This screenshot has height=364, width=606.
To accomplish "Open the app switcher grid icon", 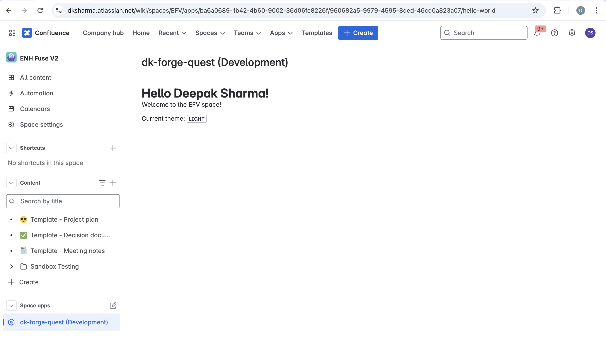I will (x=12, y=33).
